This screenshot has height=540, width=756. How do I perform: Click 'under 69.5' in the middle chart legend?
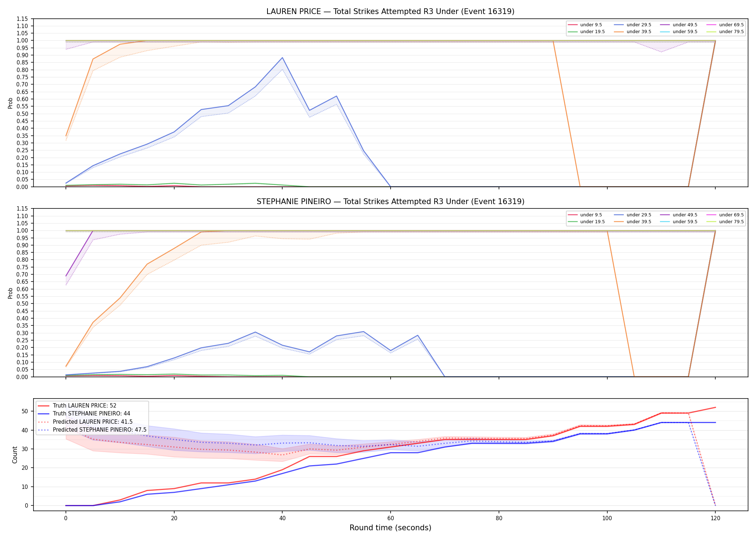click(x=731, y=215)
